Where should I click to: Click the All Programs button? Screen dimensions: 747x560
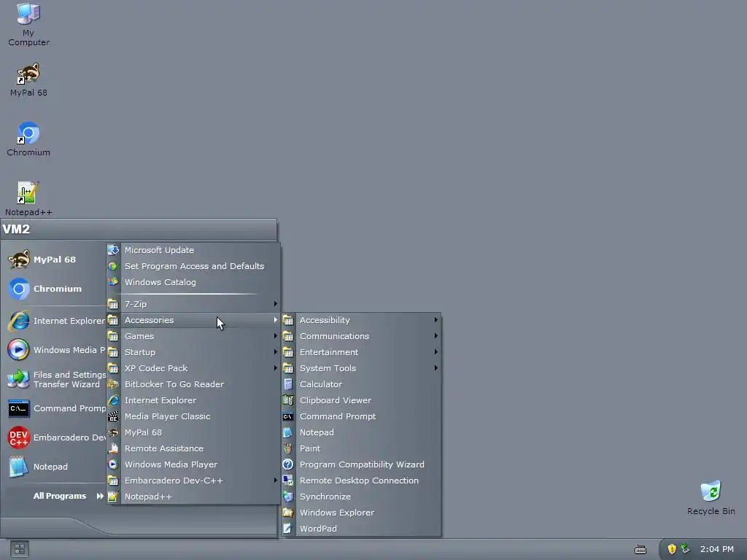tap(68, 496)
